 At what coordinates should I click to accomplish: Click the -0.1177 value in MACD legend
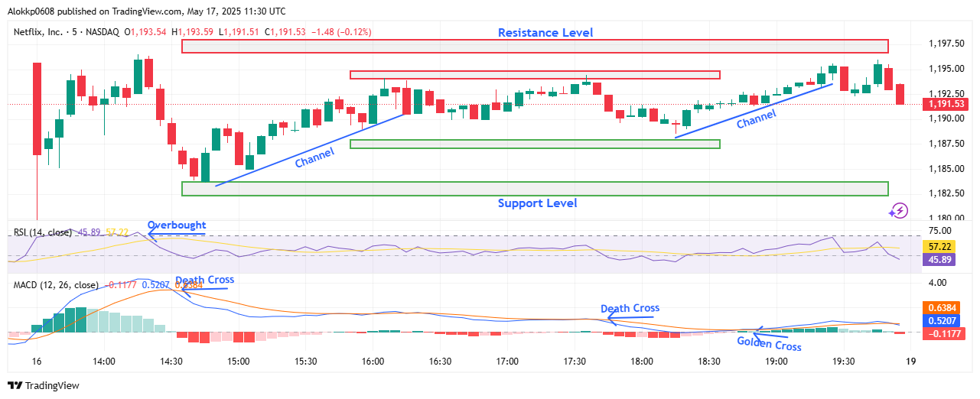[x=122, y=285]
